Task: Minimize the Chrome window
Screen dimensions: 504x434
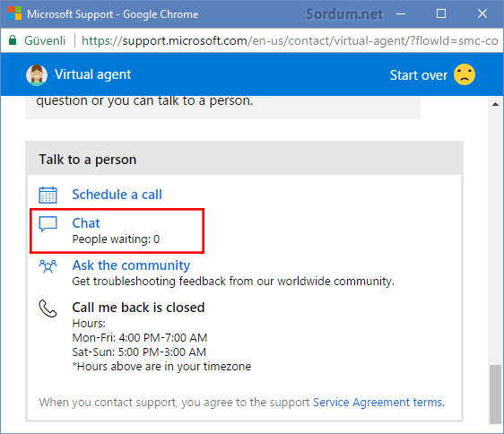Action: 401,13
